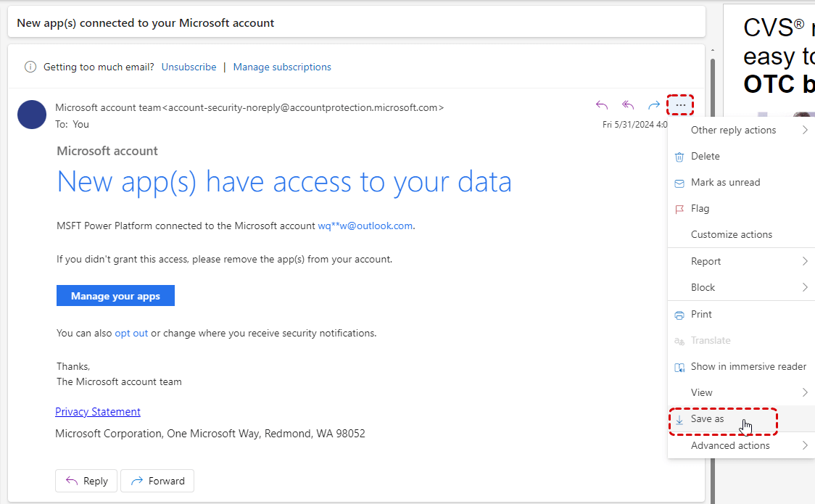The width and height of the screenshot is (815, 504).
Task: Click the sender avatar circle
Action: 32,115
